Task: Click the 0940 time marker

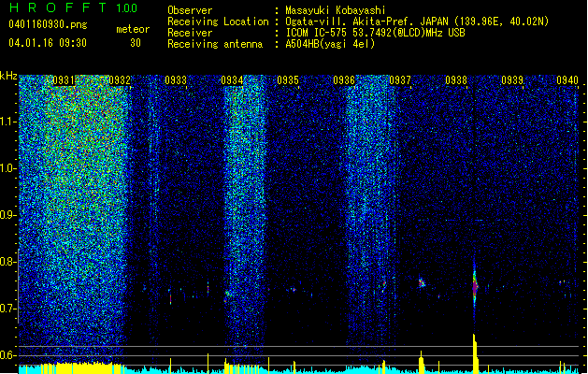Action: (567, 80)
